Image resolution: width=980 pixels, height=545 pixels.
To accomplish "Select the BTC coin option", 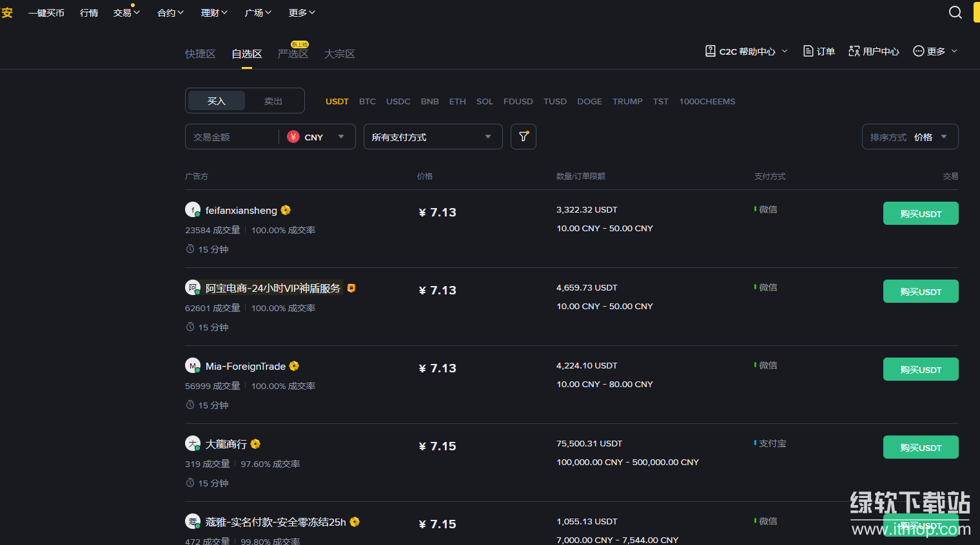I will coord(367,102).
